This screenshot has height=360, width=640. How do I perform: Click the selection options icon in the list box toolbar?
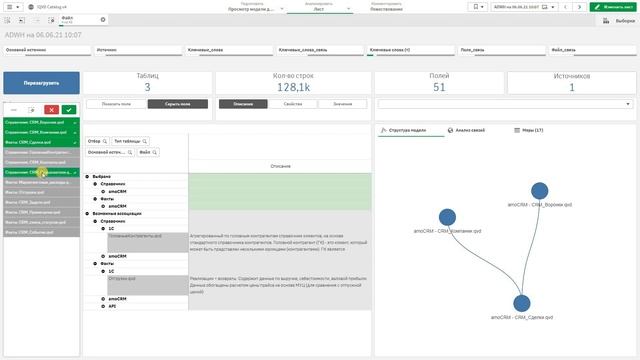tap(31, 110)
